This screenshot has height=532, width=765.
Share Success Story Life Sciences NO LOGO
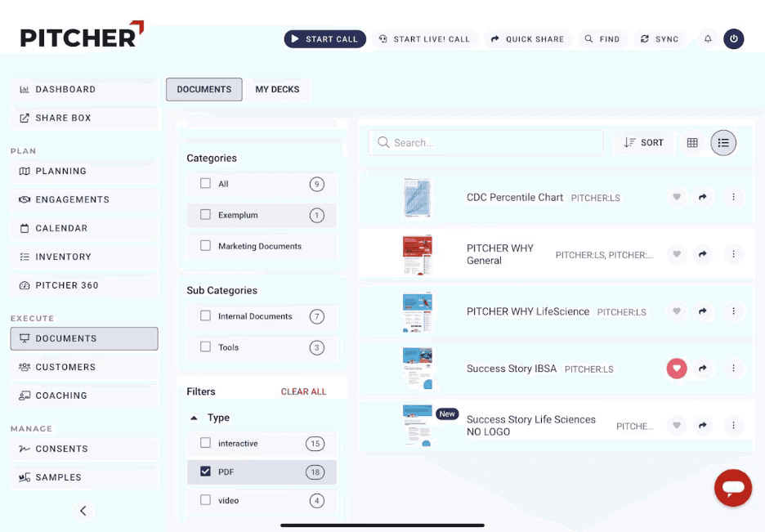pyautogui.click(x=703, y=425)
